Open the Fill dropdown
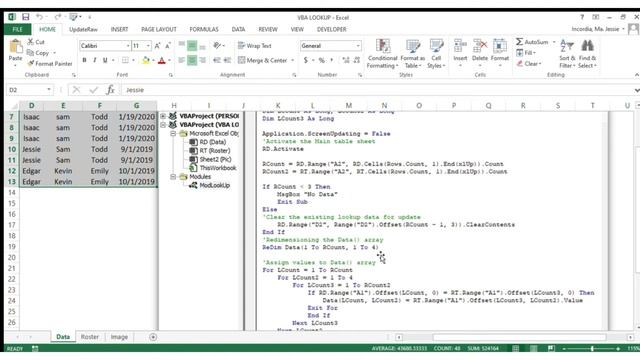Image resolution: width=640 pixels, height=360 pixels. point(527,53)
